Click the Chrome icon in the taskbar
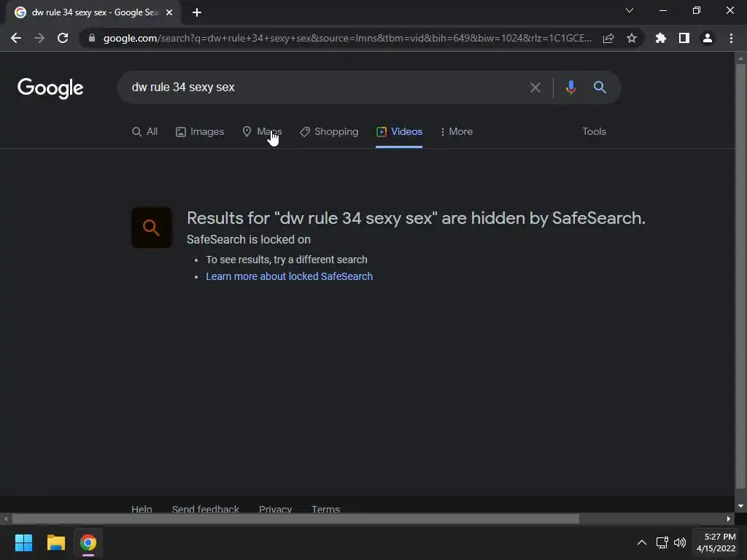Image resolution: width=747 pixels, height=560 pixels. 88,542
